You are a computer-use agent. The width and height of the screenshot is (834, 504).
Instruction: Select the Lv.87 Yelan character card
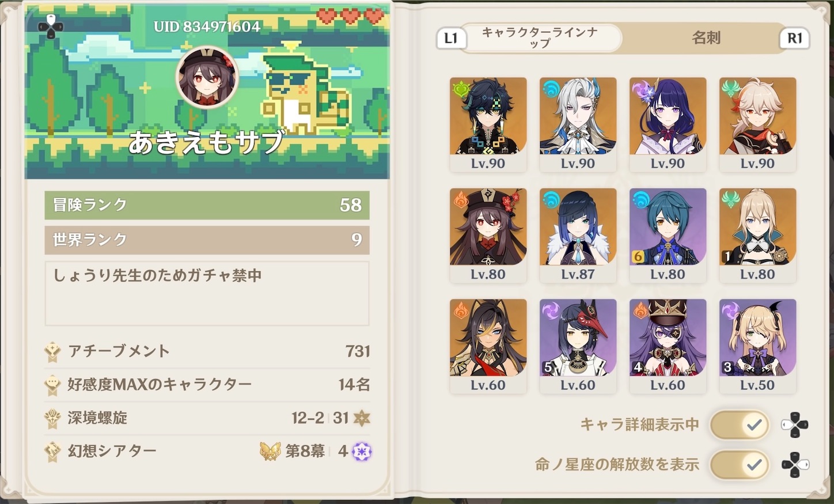[578, 236]
